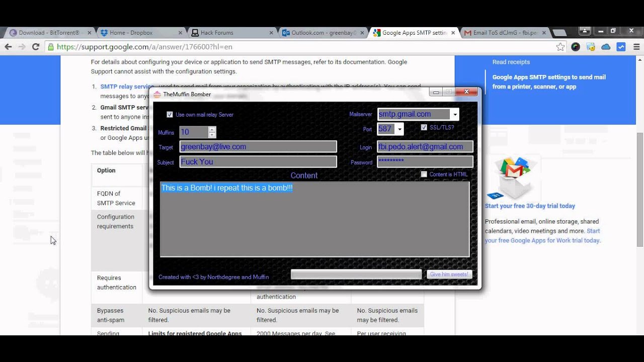This screenshot has height=362, width=644.
Task: Open the Chrome hamburger menu
Action: click(x=636, y=47)
